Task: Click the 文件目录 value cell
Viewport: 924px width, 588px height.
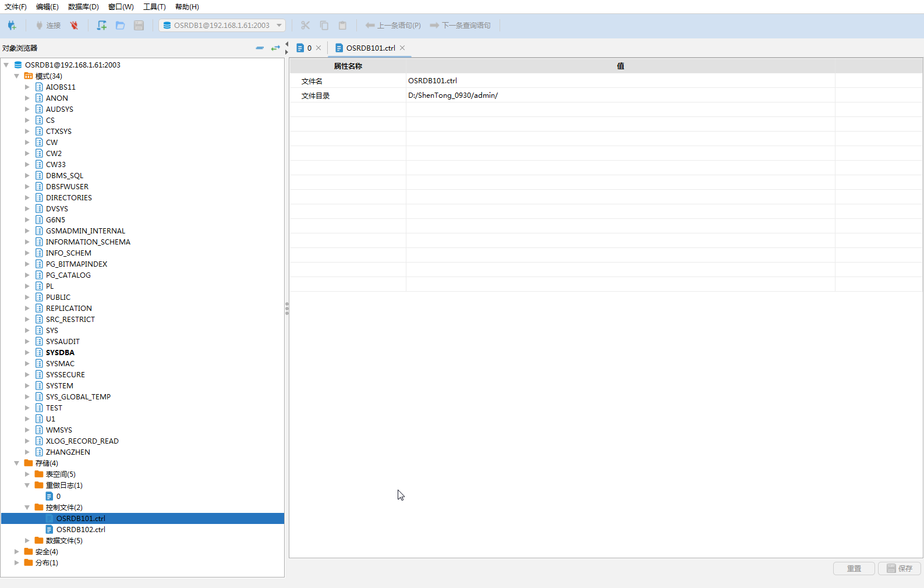Action: [620, 95]
